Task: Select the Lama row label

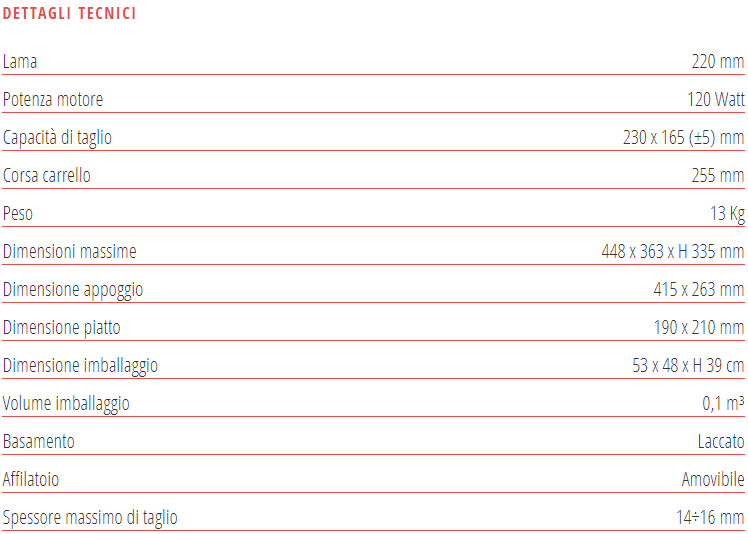Action: click(x=20, y=62)
